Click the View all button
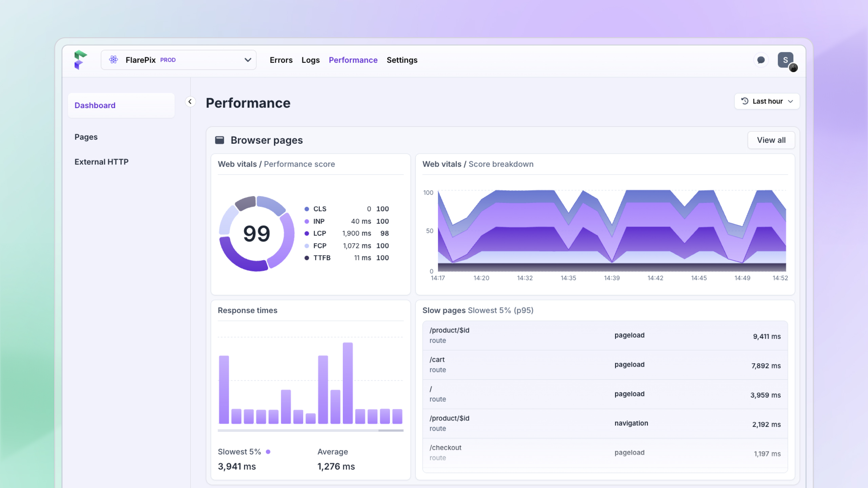 771,140
